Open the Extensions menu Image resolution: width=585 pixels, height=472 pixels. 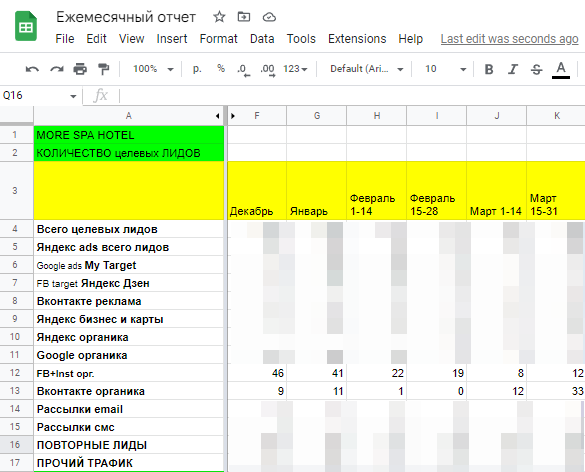[x=357, y=39]
